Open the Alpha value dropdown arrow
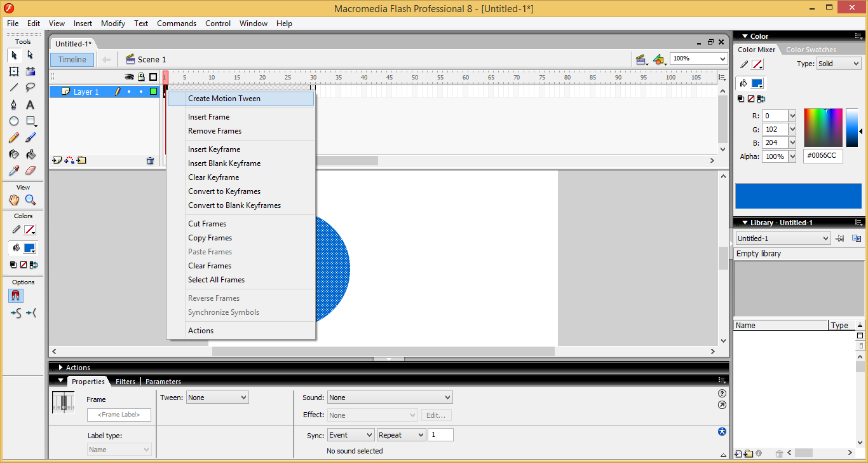The height and width of the screenshot is (463, 868). click(792, 156)
